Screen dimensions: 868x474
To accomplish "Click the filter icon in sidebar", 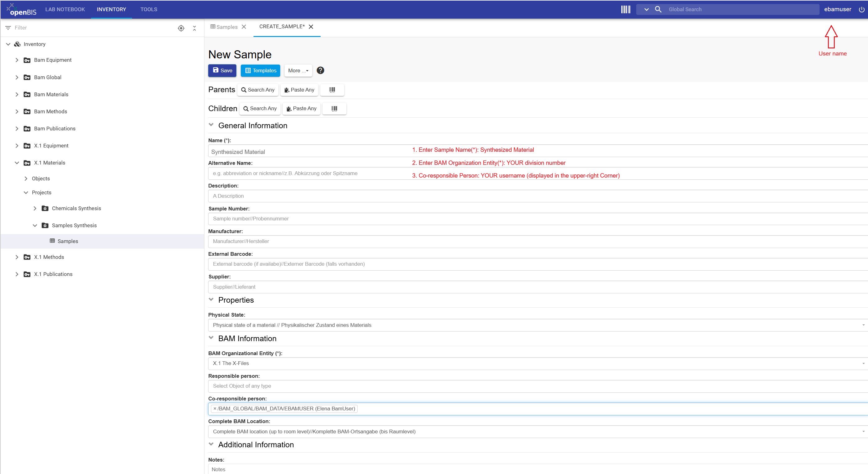I will click(8, 28).
